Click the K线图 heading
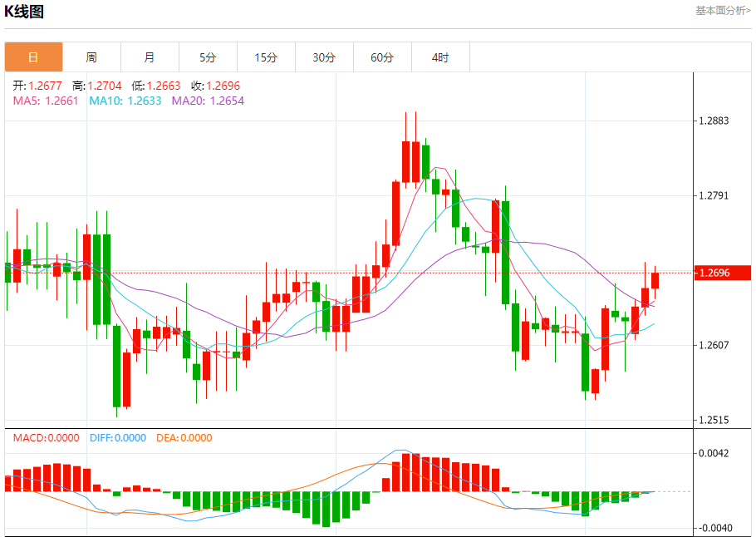The image size is (756, 537). 24,11
